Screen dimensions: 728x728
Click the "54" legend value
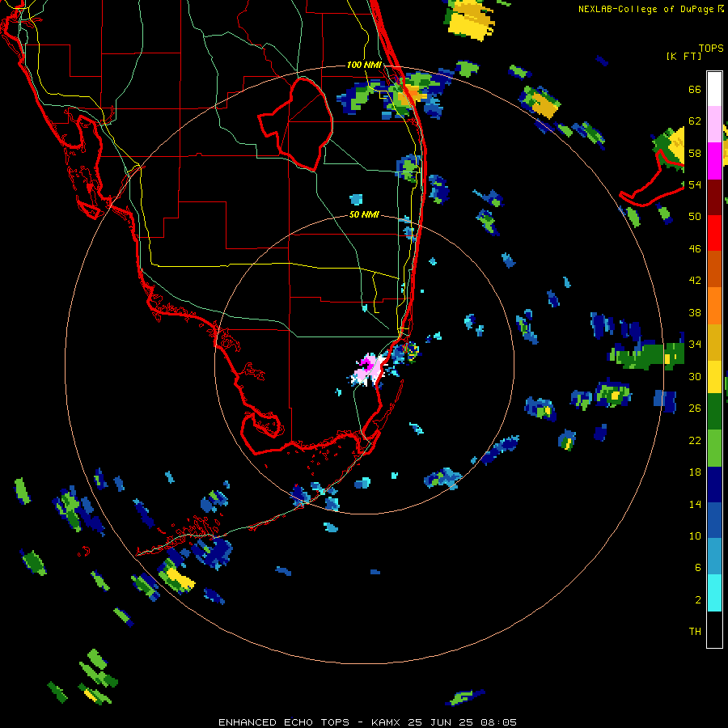click(x=695, y=184)
